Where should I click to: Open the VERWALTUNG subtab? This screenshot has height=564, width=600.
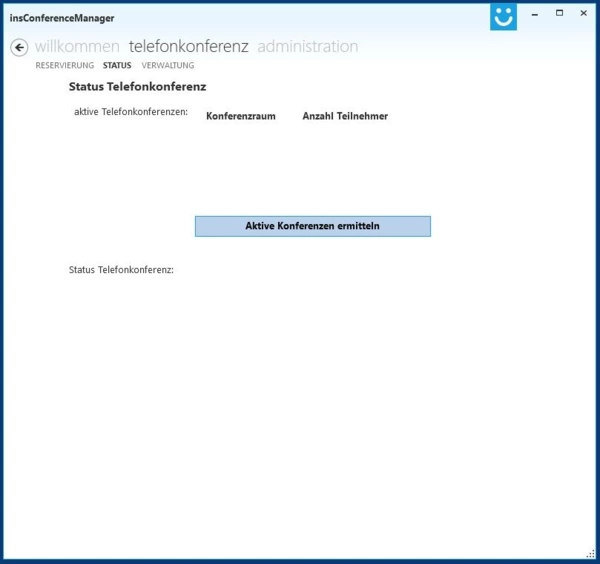pos(168,65)
